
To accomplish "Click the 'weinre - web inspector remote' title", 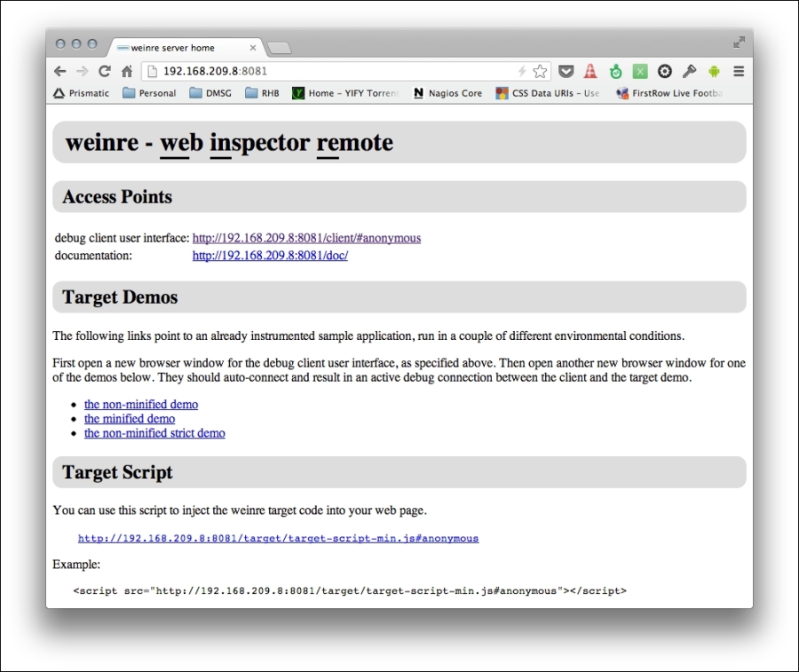I will coord(229,142).
